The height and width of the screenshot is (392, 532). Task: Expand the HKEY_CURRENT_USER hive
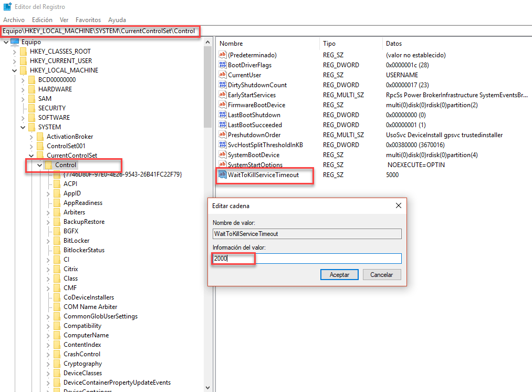tap(14, 61)
